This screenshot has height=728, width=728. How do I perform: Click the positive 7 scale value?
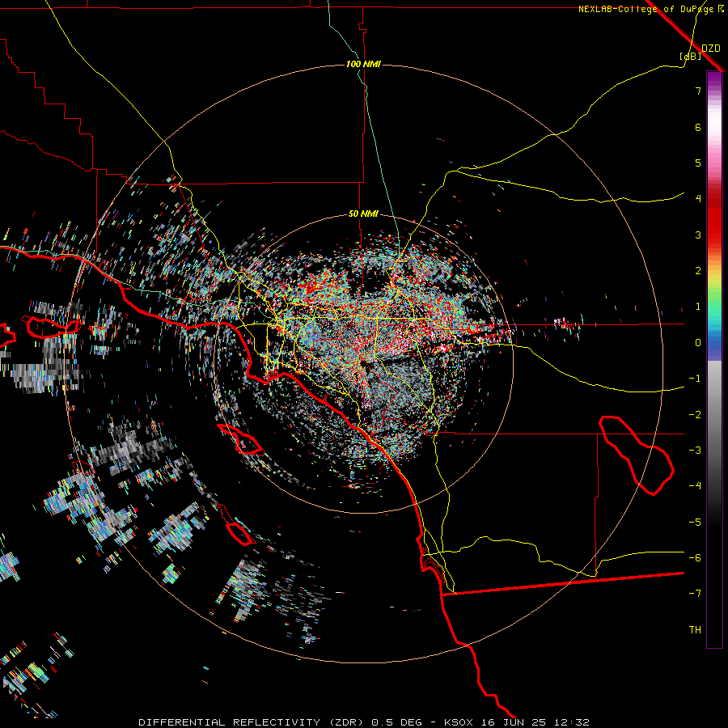(698, 91)
